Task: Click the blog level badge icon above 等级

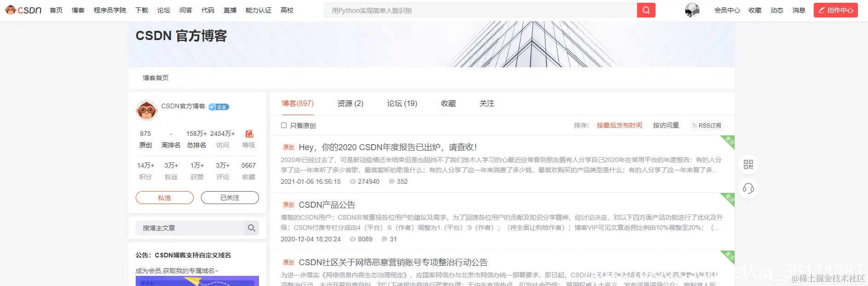Action: (249, 134)
